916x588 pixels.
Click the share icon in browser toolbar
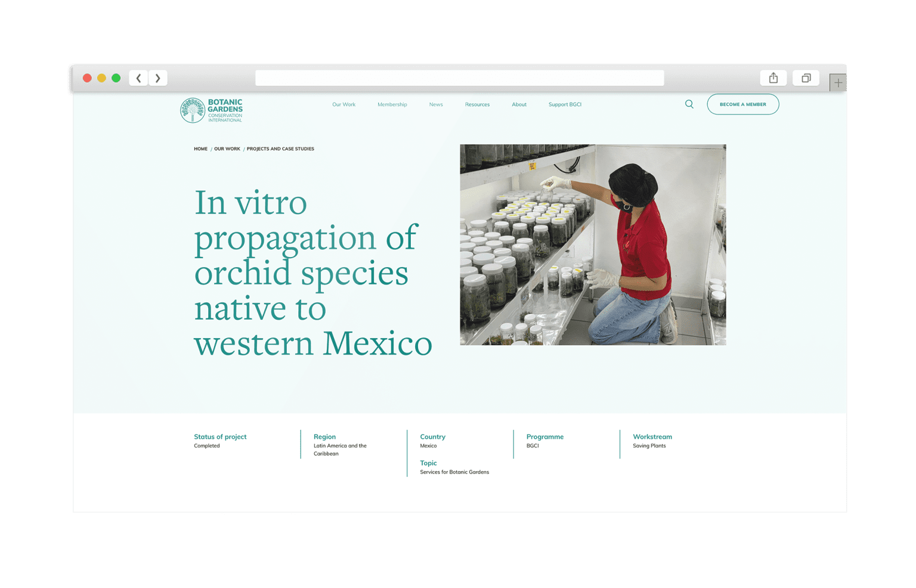773,78
